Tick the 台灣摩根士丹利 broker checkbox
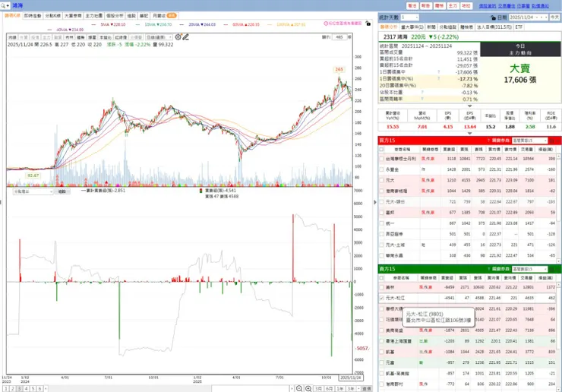Image resolution: width=562 pixels, height=392 pixels. (382, 159)
